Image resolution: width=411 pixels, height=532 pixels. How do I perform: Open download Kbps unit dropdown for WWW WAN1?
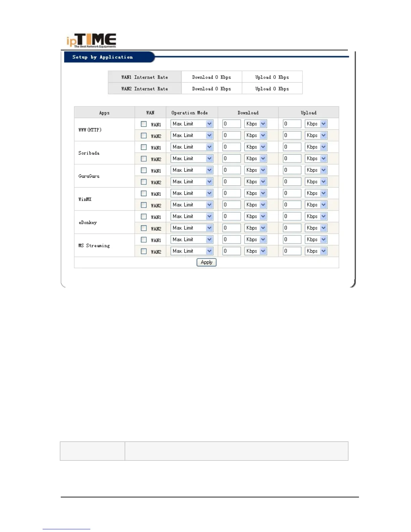point(256,124)
